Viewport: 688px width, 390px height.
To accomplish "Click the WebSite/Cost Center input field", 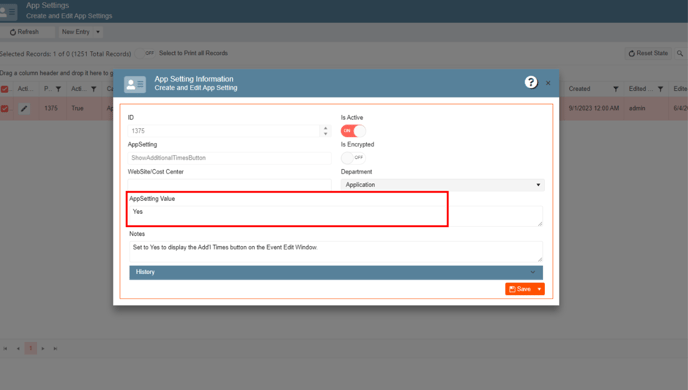I will 229,184.
